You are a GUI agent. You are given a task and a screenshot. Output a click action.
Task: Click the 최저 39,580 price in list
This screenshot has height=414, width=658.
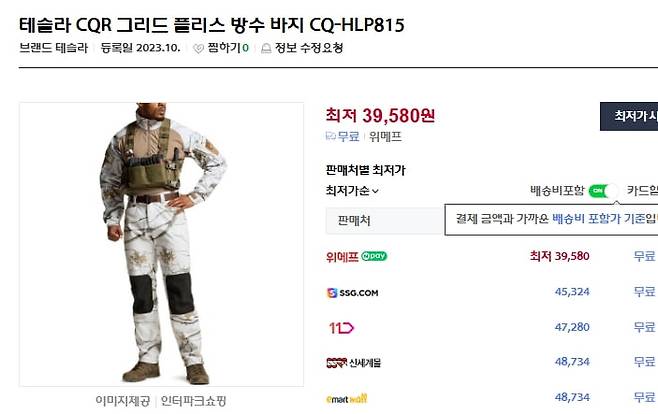pyautogui.click(x=559, y=256)
